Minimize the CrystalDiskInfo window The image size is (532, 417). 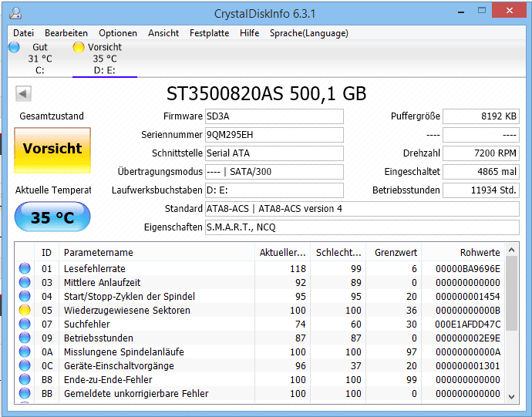(461, 12)
